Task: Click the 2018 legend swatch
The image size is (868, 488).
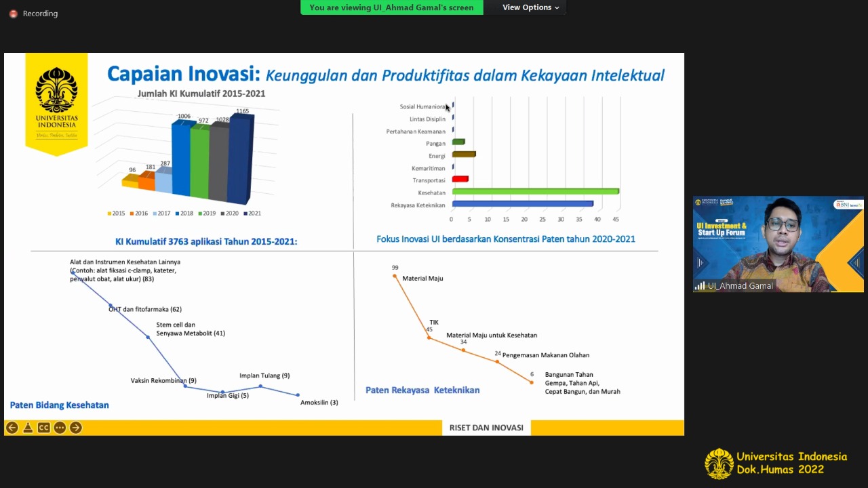Action: (178, 213)
